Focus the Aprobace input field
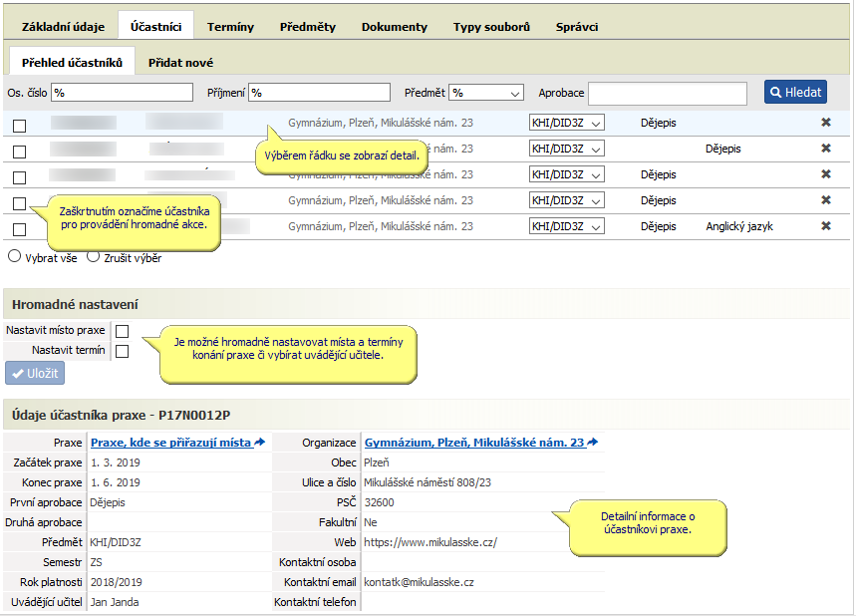The height and width of the screenshot is (616, 856). coord(667,94)
